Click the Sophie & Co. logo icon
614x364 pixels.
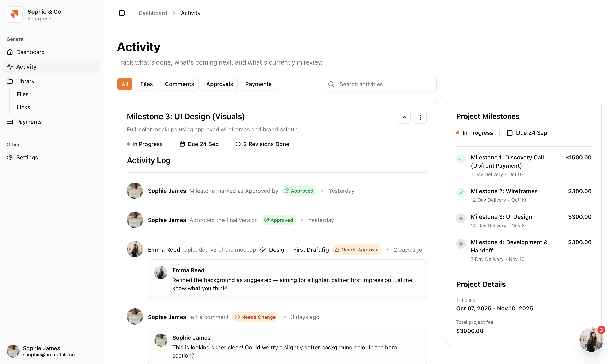(15, 15)
